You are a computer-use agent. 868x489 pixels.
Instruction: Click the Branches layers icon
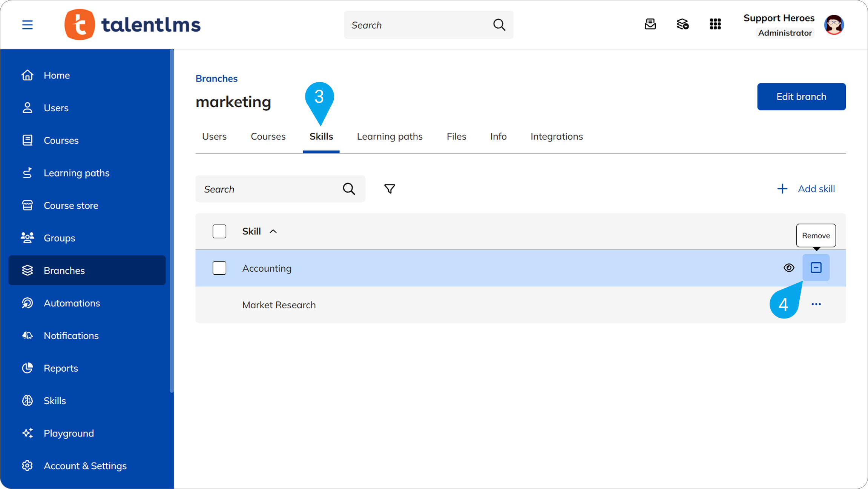pos(27,270)
